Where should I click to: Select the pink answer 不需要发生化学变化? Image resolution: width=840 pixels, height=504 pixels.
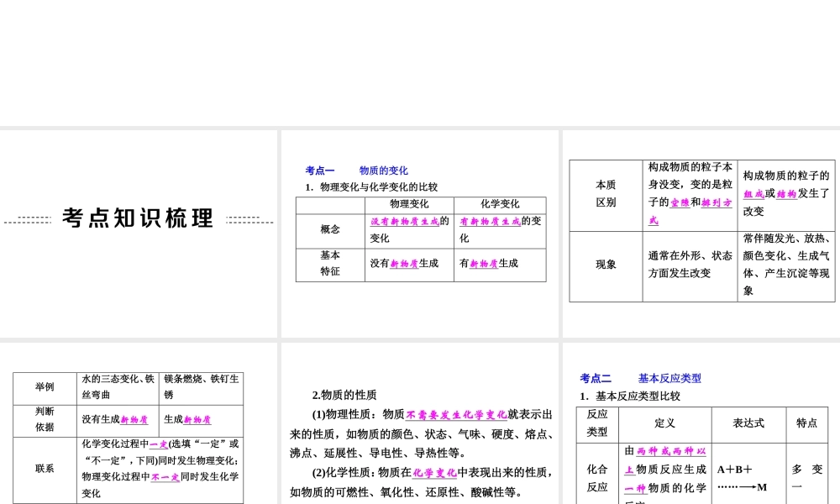[x=456, y=415]
